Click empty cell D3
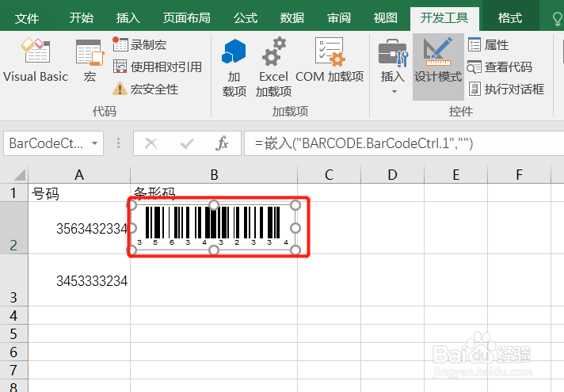This screenshot has height=392, width=564. tap(392, 280)
